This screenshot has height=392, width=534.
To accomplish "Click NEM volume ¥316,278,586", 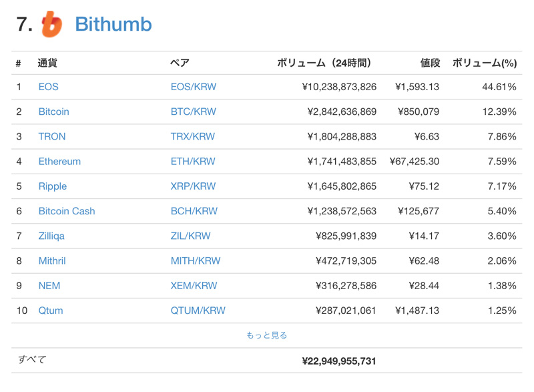I will (x=346, y=286).
